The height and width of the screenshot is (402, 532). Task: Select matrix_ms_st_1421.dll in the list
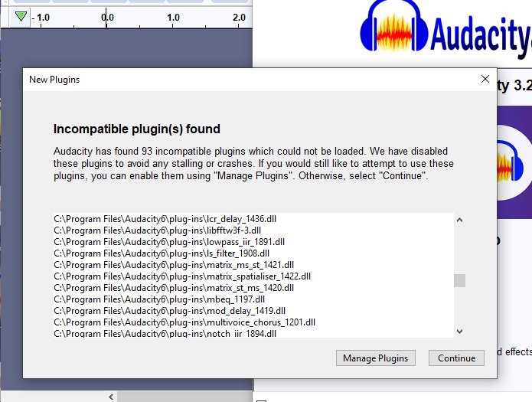tap(174, 265)
